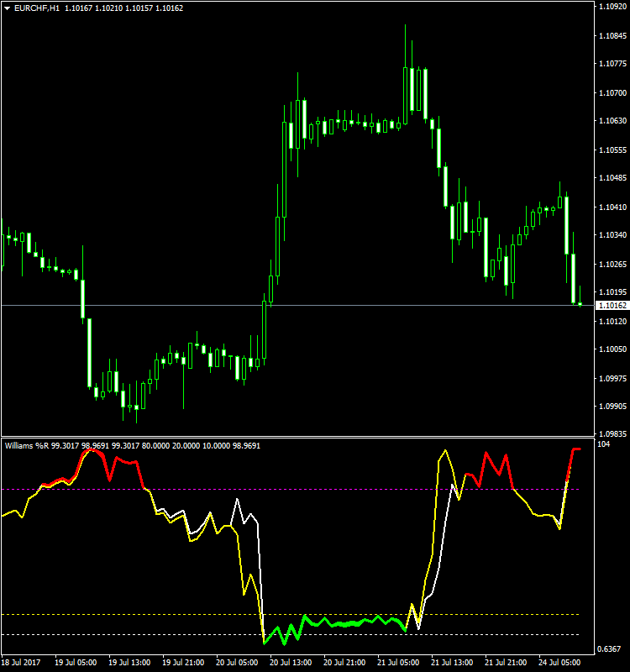Click the 21 Jul 05:00 time label

(398, 663)
